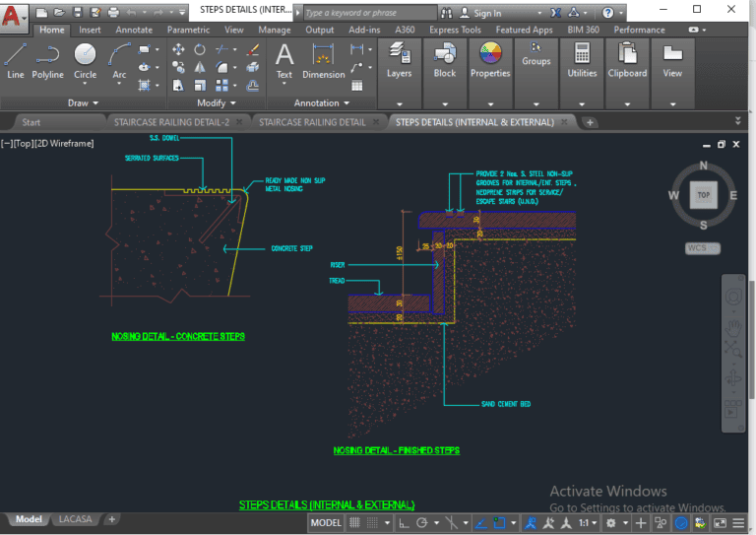756x535 pixels.
Task: Click the MODEL space button in status bar
Action: point(326,523)
